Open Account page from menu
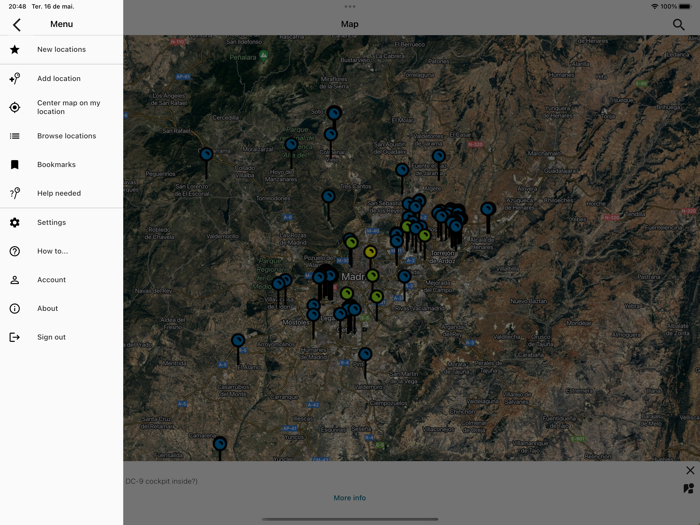The height and width of the screenshot is (525, 700). coord(61,280)
